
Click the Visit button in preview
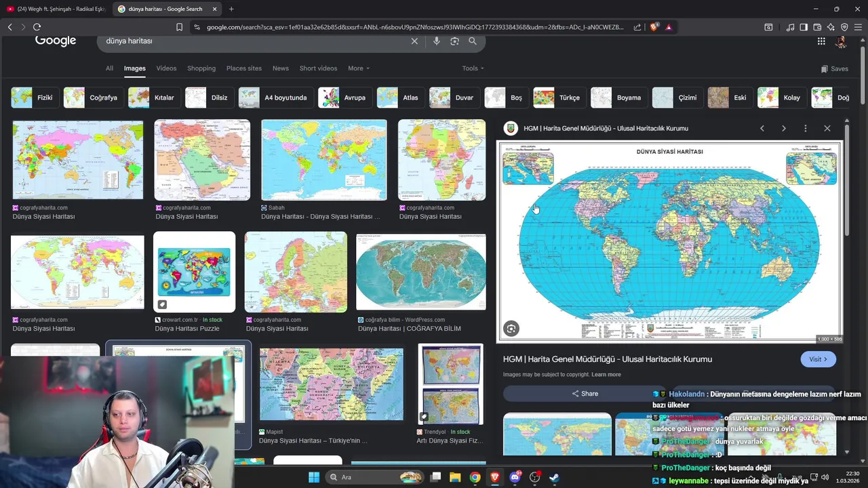(x=818, y=359)
